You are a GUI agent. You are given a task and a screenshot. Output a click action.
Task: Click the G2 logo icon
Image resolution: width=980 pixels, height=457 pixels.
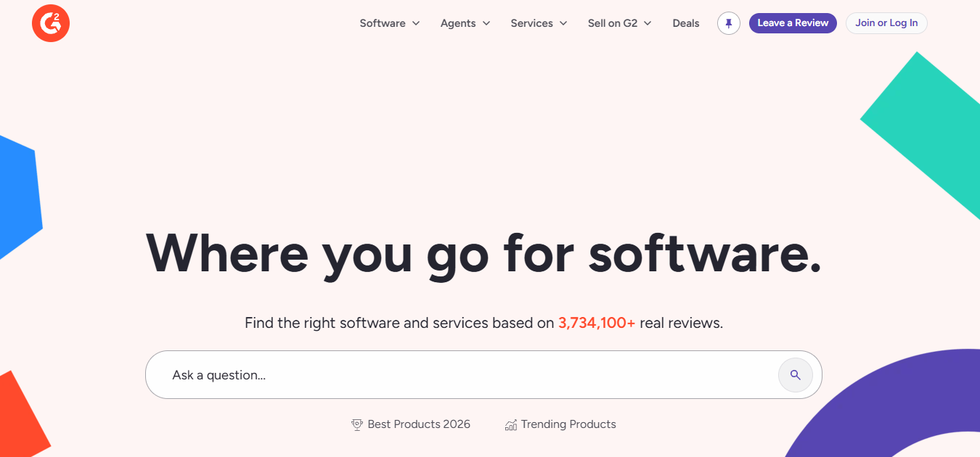[x=51, y=23]
